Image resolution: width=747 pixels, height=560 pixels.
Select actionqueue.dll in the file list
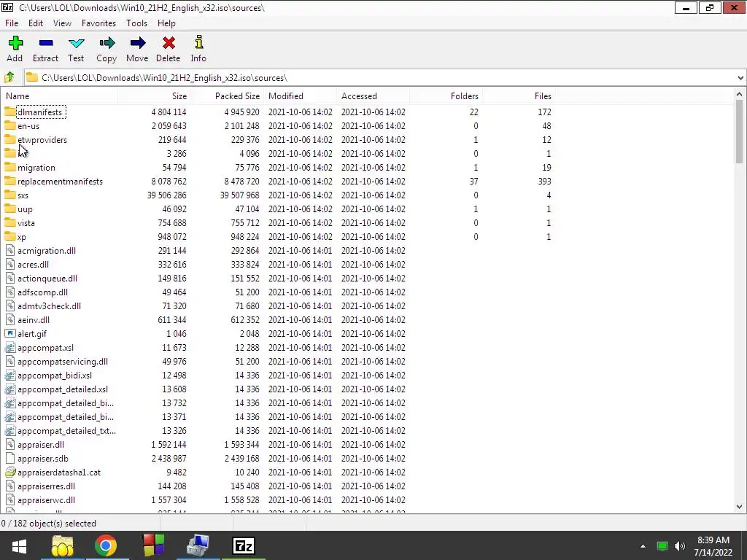pos(47,278)
